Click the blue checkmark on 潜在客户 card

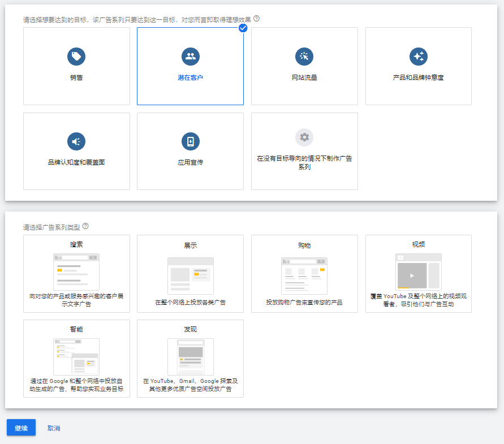pos(243,28)
